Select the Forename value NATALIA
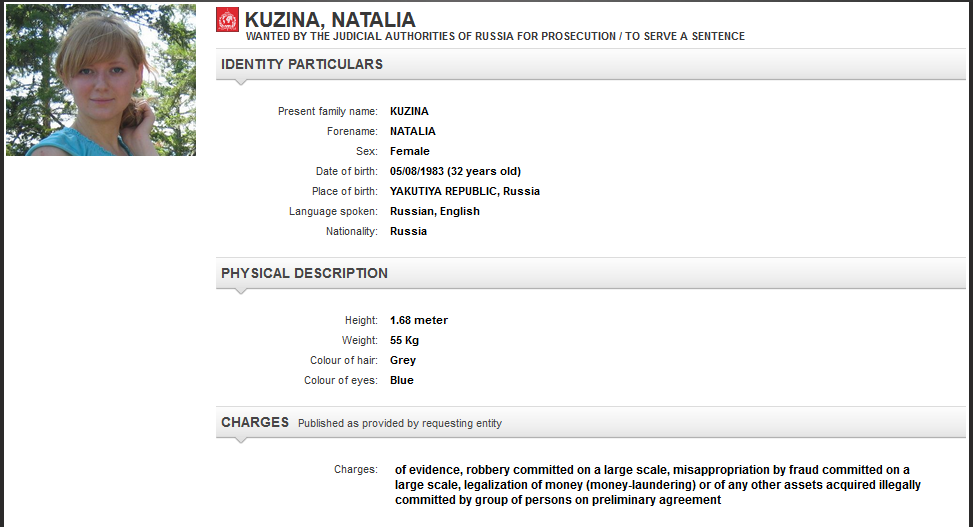Image resolution: width=973 pixels, height=527 pixels. point(413,131)
